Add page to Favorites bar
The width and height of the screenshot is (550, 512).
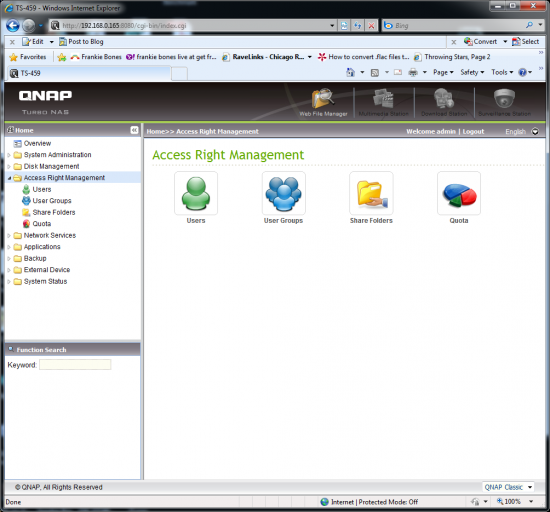click(x=62, y=57)
